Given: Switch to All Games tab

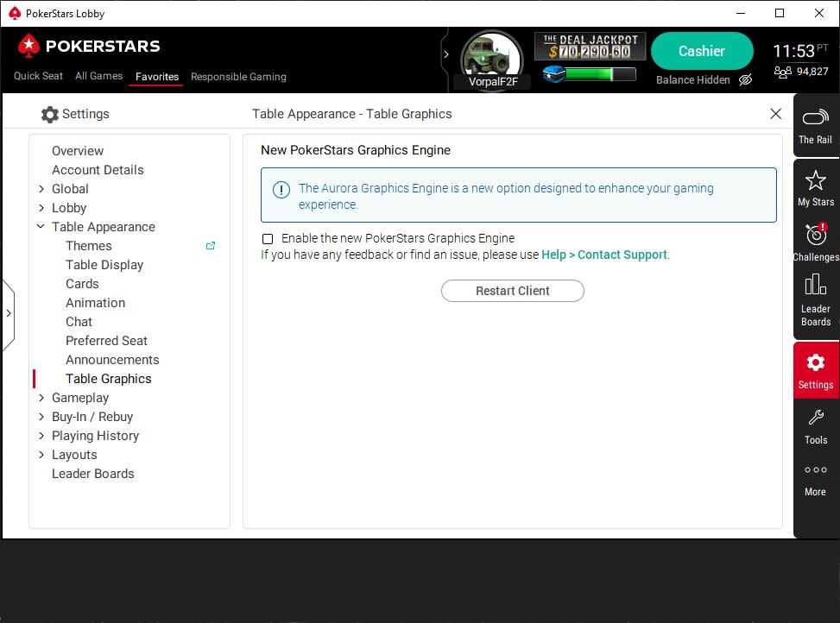Looking at the screenshot, I should [98, 76].
